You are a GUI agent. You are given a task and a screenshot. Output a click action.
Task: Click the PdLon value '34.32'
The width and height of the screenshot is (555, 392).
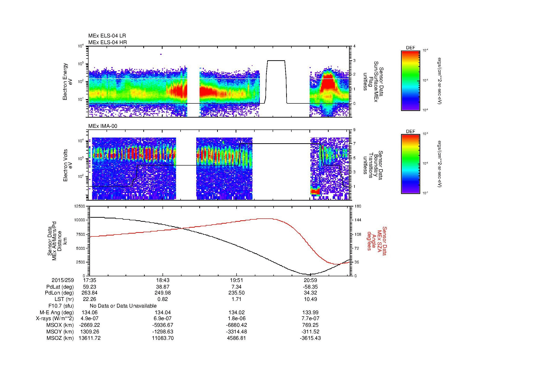[310, 293]
